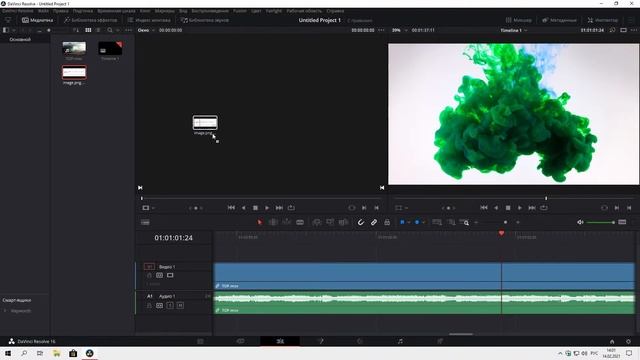
Task: Open the Windows Start menu
Action: click(8, 353)
